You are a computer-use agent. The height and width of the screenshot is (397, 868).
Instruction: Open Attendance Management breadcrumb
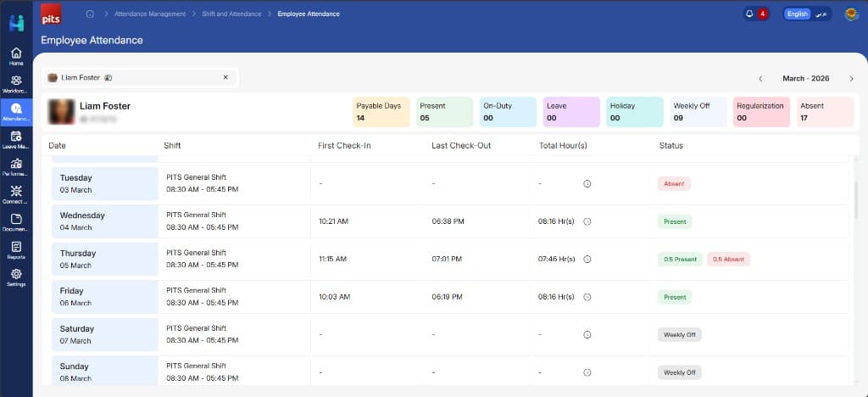tap(150, 14)
